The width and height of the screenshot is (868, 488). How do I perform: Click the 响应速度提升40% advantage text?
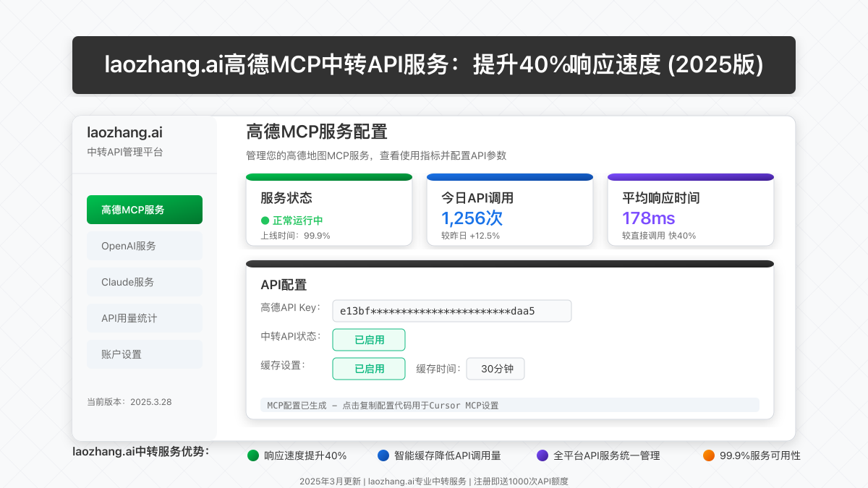[x=305, y=455]
